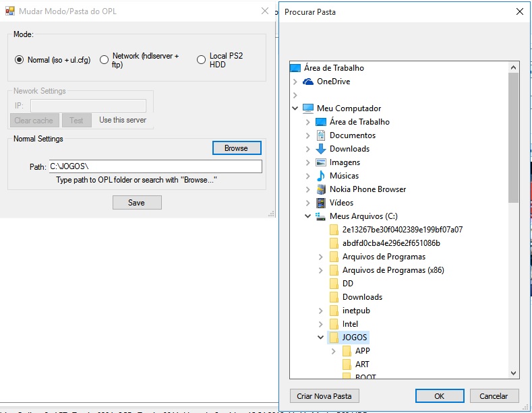
Task: Click the Meus Arquivos (C:) drive icon
Action: (321, 216)
